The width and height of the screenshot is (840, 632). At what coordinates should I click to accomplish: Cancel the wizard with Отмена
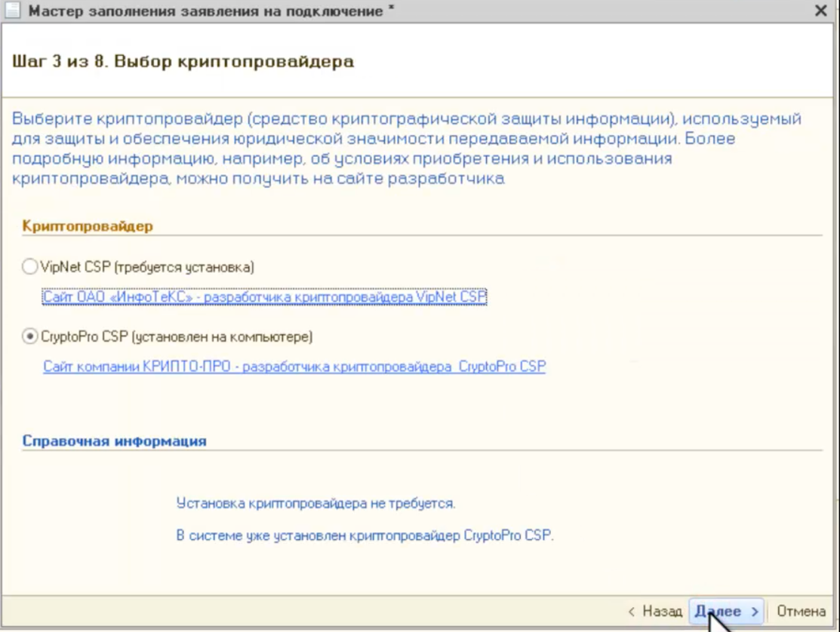coord(801,611)
